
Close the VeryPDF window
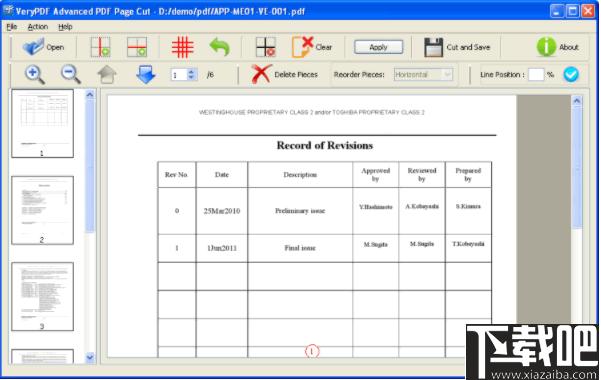588,11
